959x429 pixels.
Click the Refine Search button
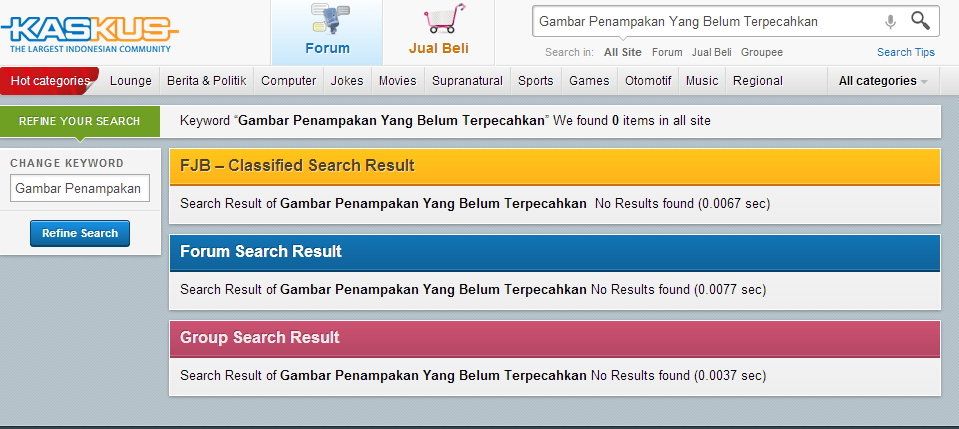coord(80,233)
